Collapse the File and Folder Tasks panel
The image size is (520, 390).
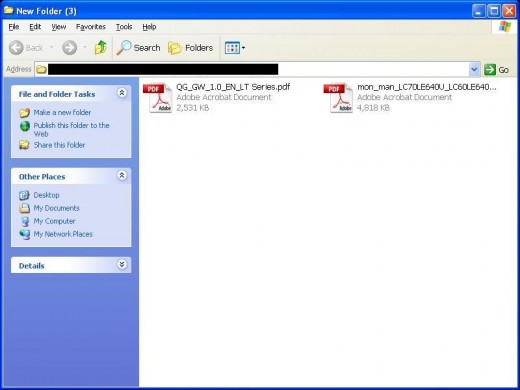click(x=122, y=93)
